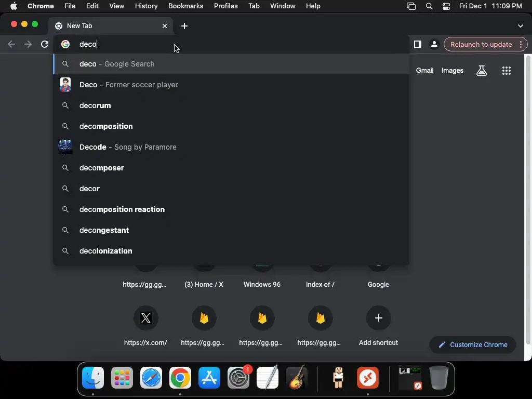This screenshot has width=532, height=399.
Task: Open the Google shortcut
Action: pyautogui.click(x=378, y=284)
